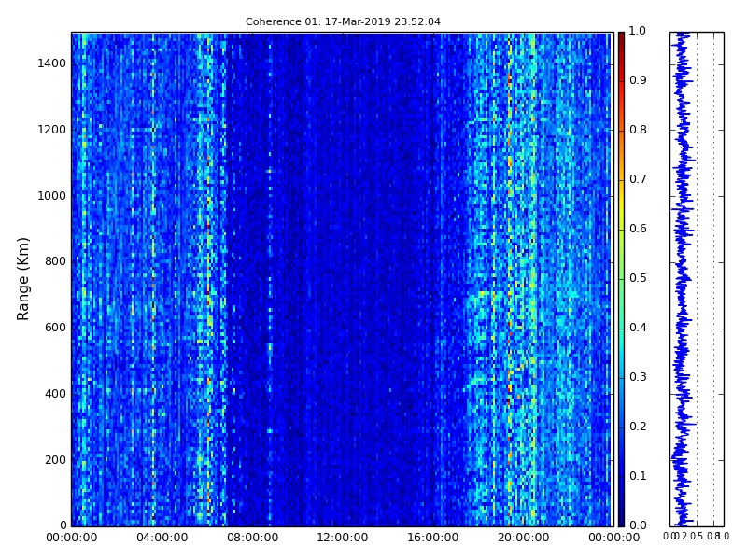This screenshot has width=747, height=560.
Task: Click the colorbar label 0.6
Action: tap(638, 229)
